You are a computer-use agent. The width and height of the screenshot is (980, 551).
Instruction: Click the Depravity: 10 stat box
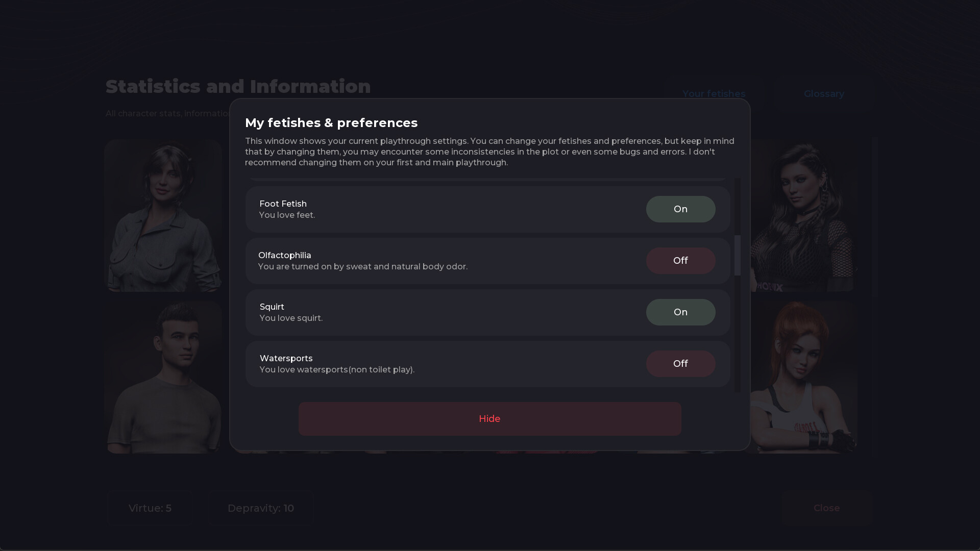click(x=260, y=508)
